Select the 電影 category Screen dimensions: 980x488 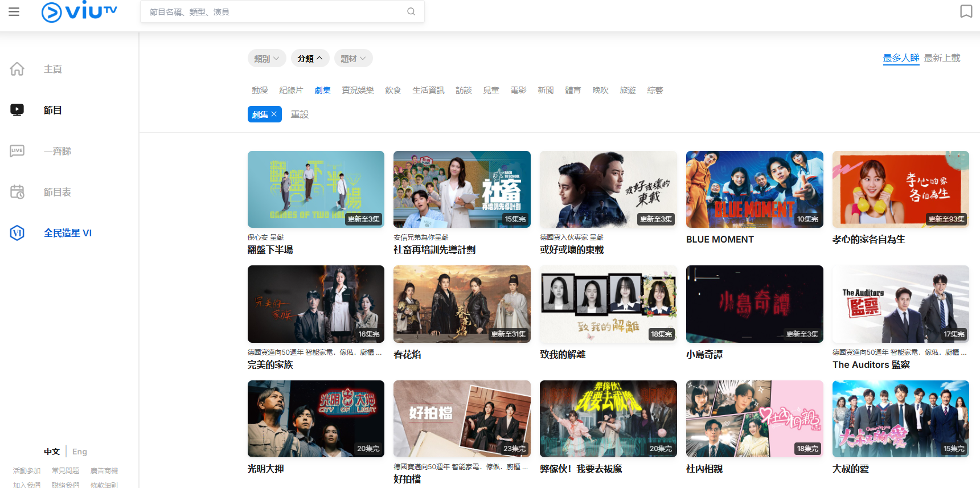pos(518,90)
